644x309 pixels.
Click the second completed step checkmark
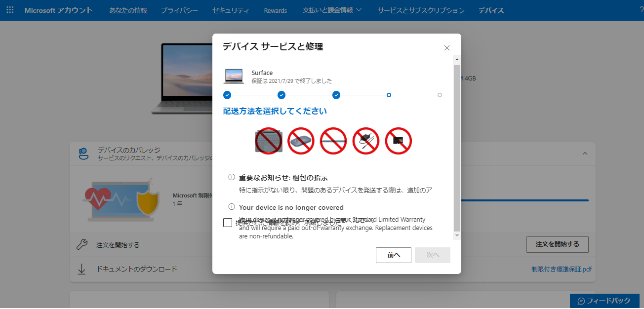click(x=282, y=95)
